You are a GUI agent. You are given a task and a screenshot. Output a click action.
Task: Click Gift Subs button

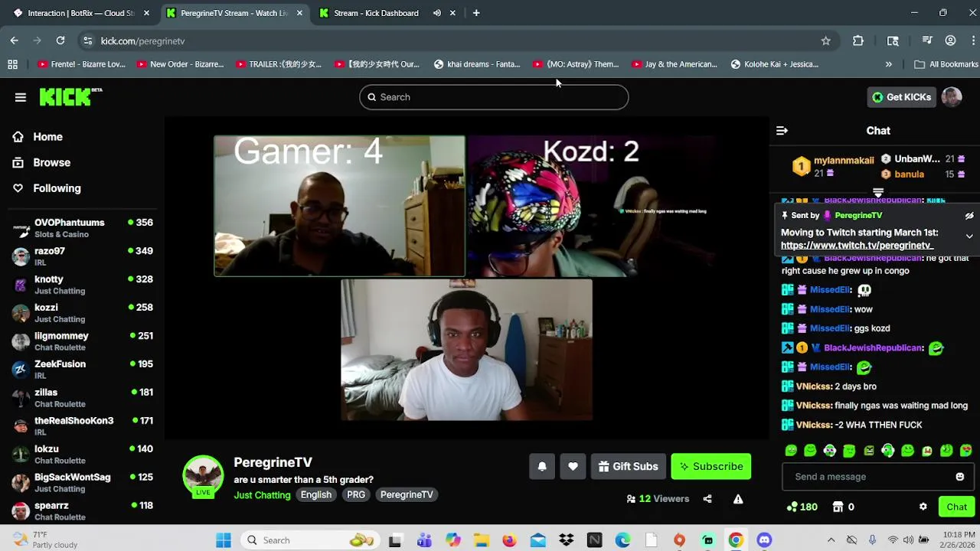tap(628, 467)
